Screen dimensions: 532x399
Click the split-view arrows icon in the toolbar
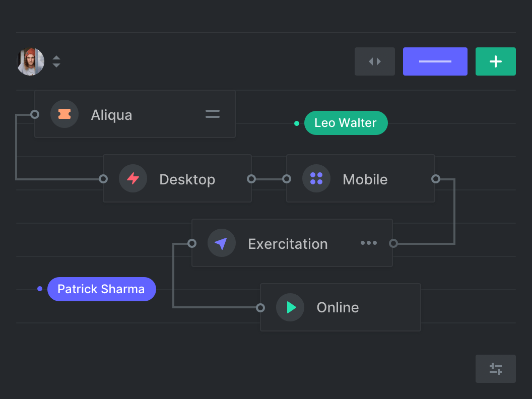374,61
